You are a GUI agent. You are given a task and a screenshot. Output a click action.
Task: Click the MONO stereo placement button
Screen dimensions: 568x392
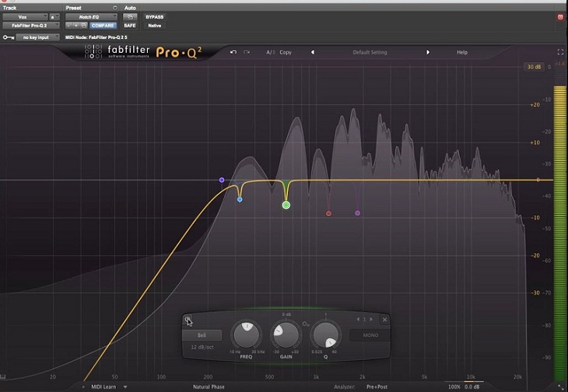click(x=370, y=335)
